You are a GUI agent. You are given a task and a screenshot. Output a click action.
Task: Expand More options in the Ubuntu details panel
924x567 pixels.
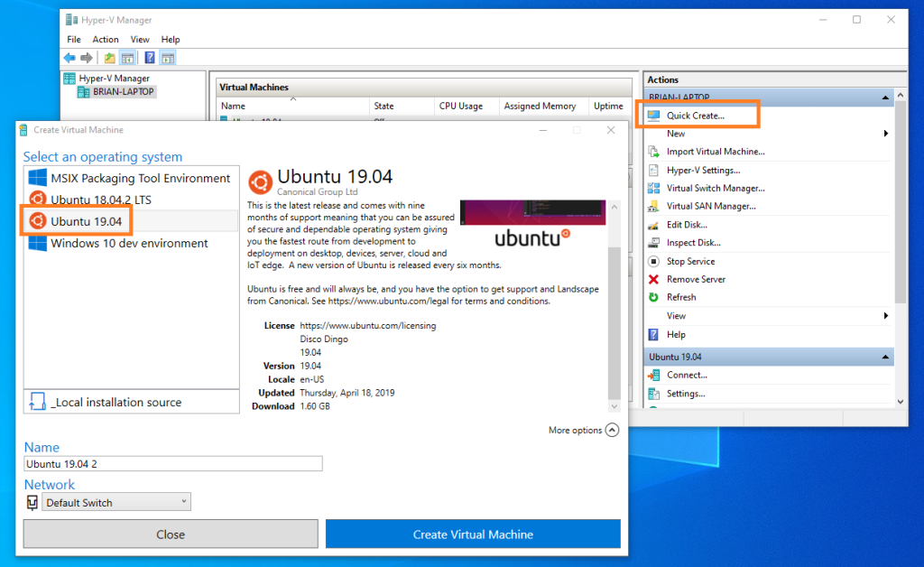click(x=582, y=431)
